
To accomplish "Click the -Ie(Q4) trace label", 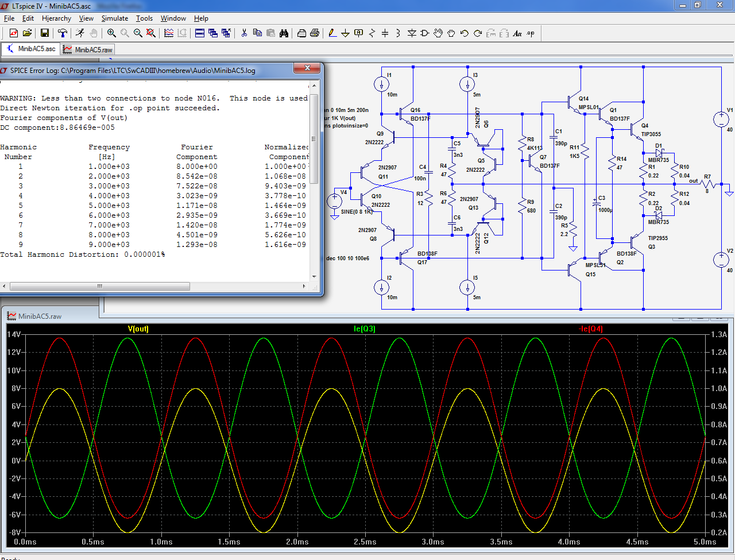I will click(x=591, y=329).
